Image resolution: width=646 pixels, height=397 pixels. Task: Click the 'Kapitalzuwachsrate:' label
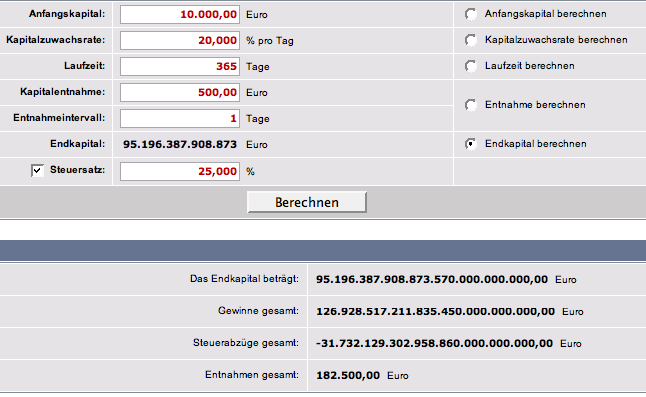pyautogui.click(x=56, y=40)
